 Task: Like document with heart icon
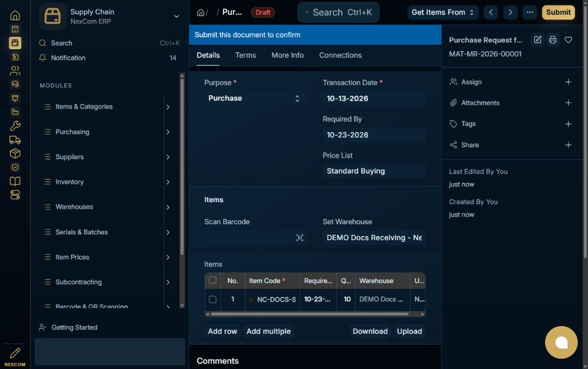tap(569, 40)
